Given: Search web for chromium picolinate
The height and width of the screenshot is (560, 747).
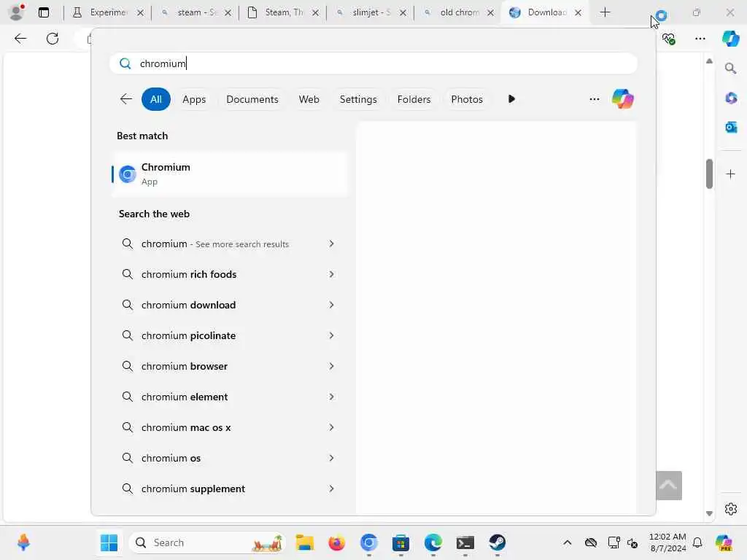Looking at the screenshot, I should click(x=230, y=335).
